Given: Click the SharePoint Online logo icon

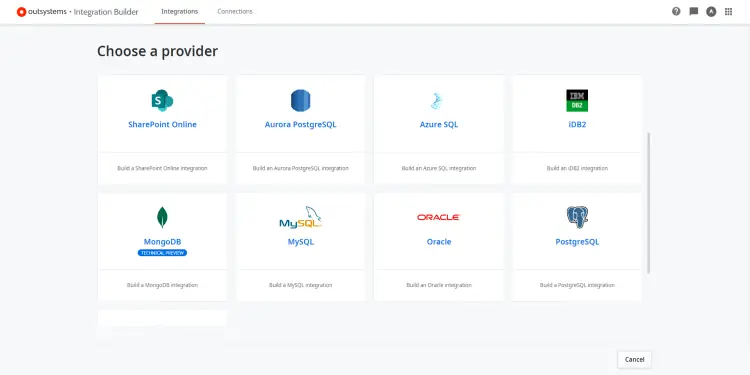Looking at the screenshot, I should click(x=162, y=100).
